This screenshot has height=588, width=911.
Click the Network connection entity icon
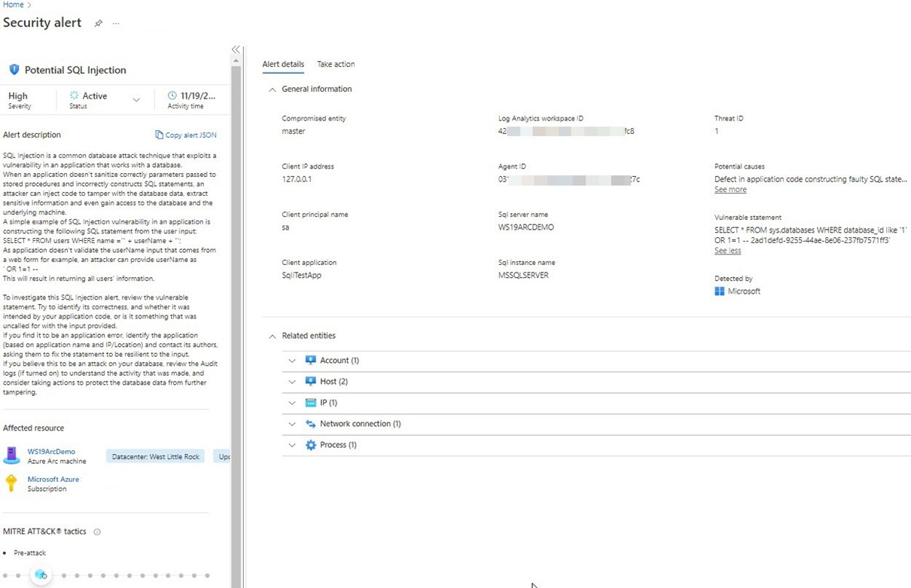pyautogui.click(x=311, y=423)
